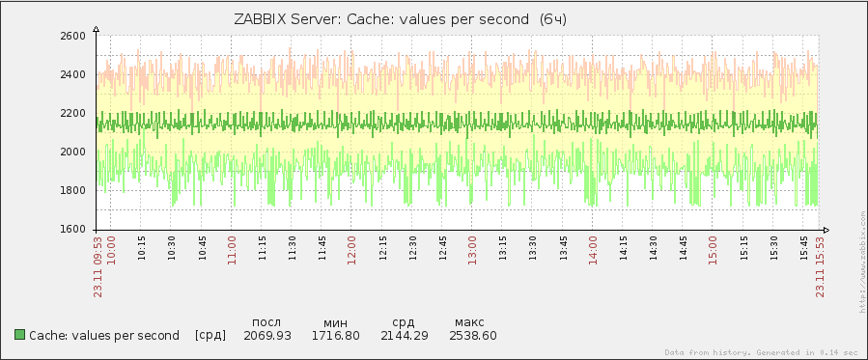Viewport: 868px width, 360px height.
Task: Click the 13:15 time axis label
Action: pos(502,248)
